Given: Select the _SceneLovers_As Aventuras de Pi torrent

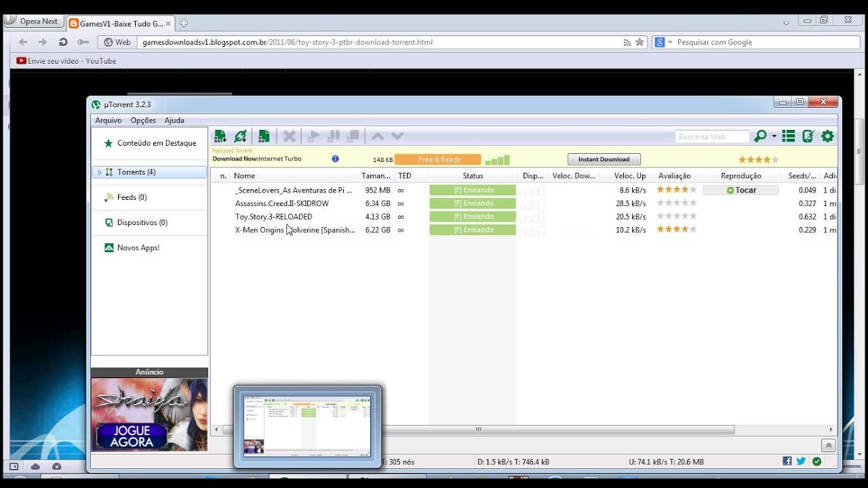Looking at the screenshot, I should tap(293, 190).
